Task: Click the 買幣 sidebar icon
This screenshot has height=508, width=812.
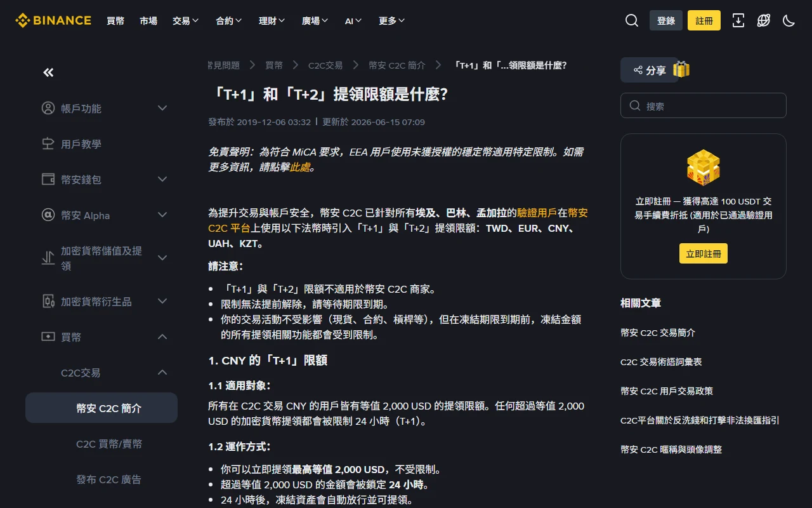Action: coord(48,337)
